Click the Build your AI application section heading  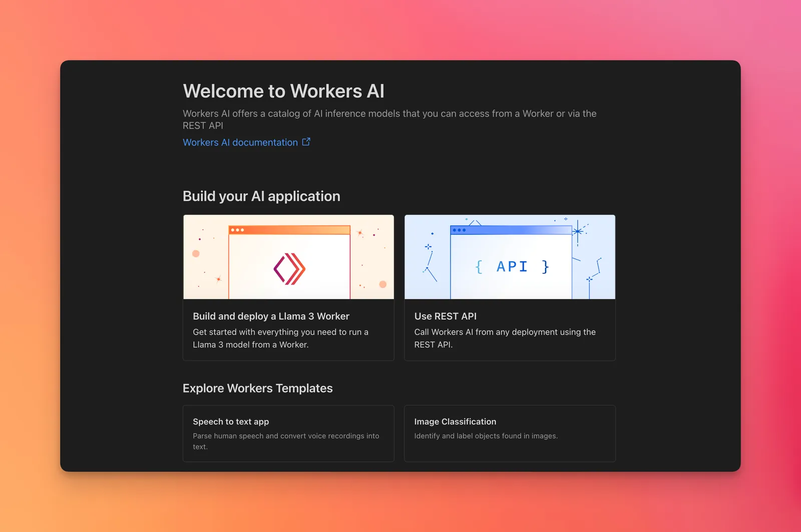click(x=261, y=196)
